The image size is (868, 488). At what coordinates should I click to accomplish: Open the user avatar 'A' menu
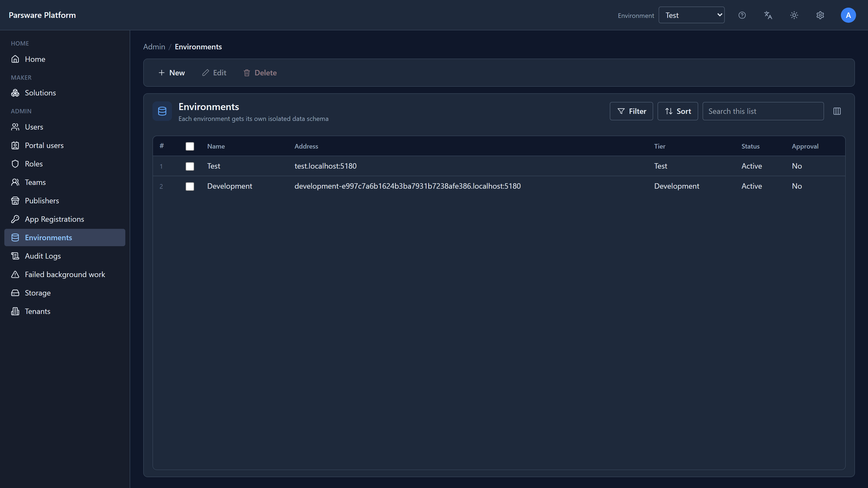(848, 15)
